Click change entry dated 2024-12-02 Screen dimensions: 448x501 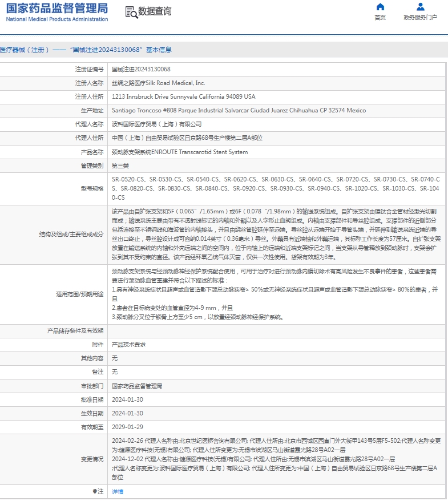click(x=275, y=468)
